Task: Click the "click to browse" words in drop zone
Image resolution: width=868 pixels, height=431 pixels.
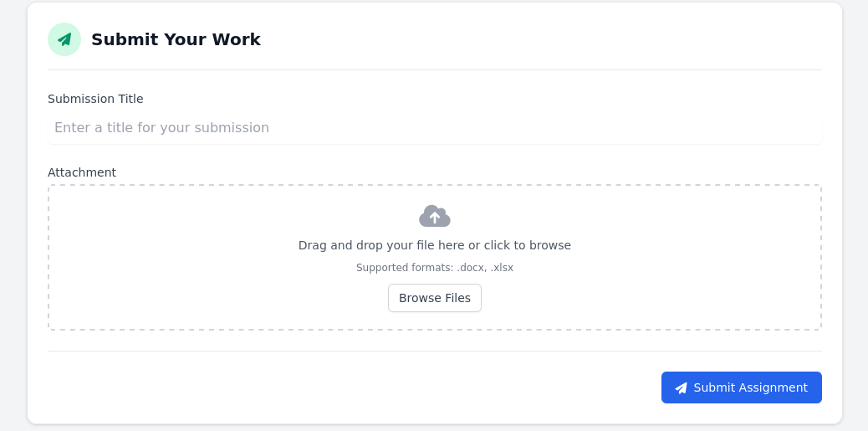Action: pos(528,245)
